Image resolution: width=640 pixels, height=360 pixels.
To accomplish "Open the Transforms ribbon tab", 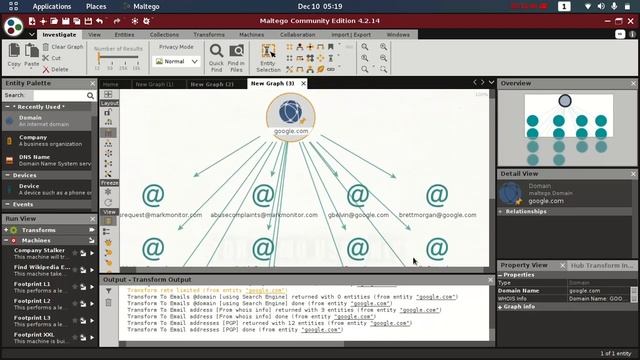I will tap(209, 35).
